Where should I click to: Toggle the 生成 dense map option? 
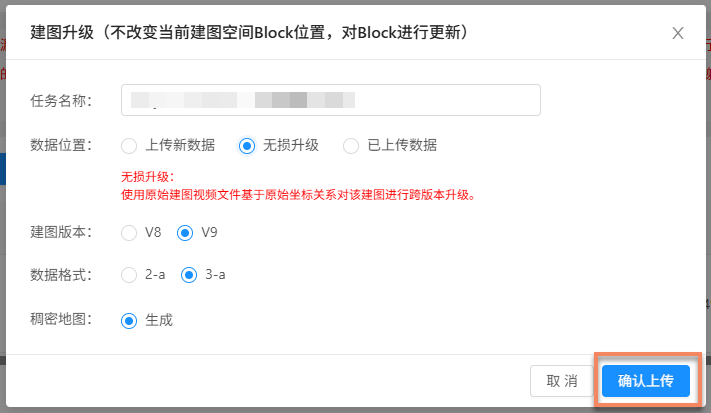128,320
